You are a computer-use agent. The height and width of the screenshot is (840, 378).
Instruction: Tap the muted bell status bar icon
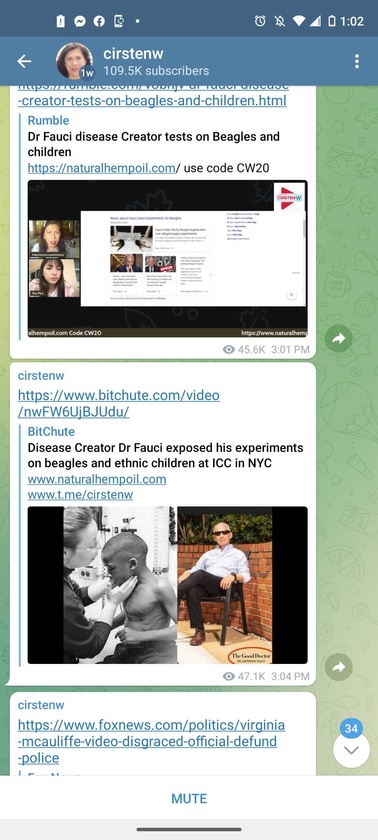coord(279,21)
